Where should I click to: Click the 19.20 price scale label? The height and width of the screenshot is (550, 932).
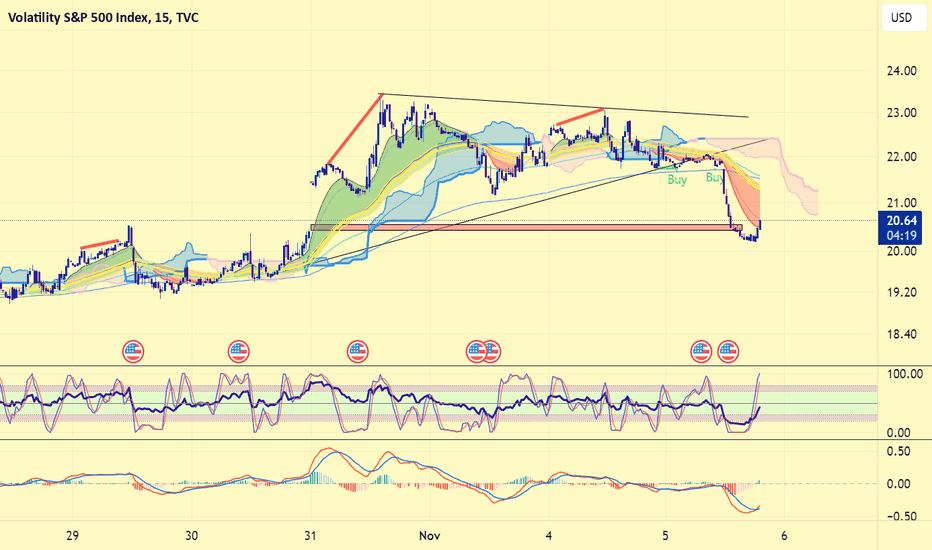(x=901, y=293)
